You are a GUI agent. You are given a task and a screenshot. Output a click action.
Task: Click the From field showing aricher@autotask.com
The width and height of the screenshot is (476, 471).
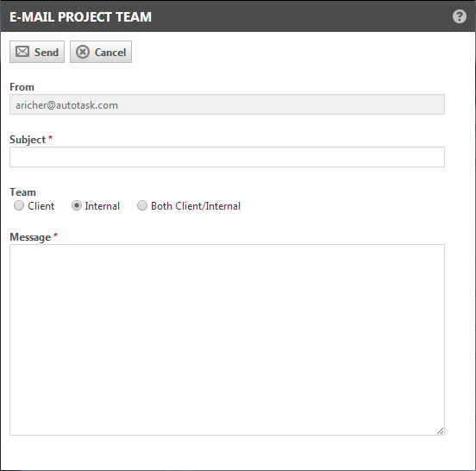[x=227, y=104]
